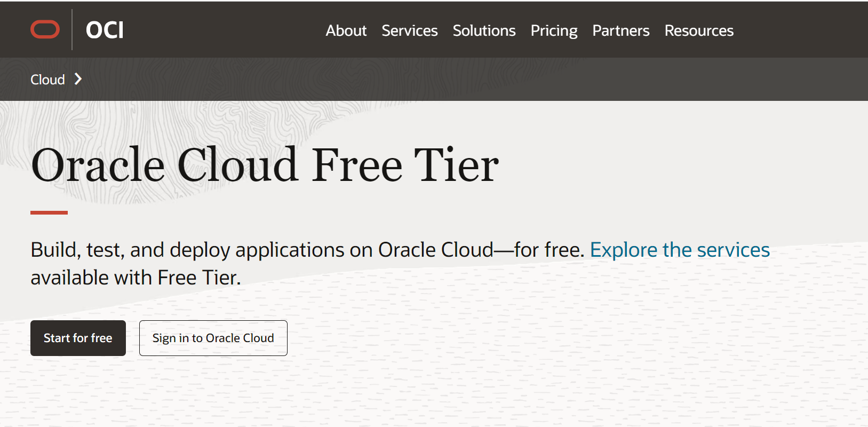Click the vertical divider beside Oracle logo
Image resolution: width=868 pixels, height=427 pixels.
click(x=72, y=30)
